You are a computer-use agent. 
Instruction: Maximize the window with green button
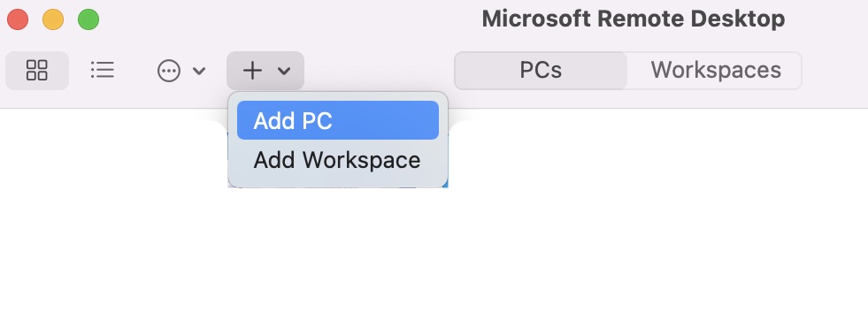(88, 20)
